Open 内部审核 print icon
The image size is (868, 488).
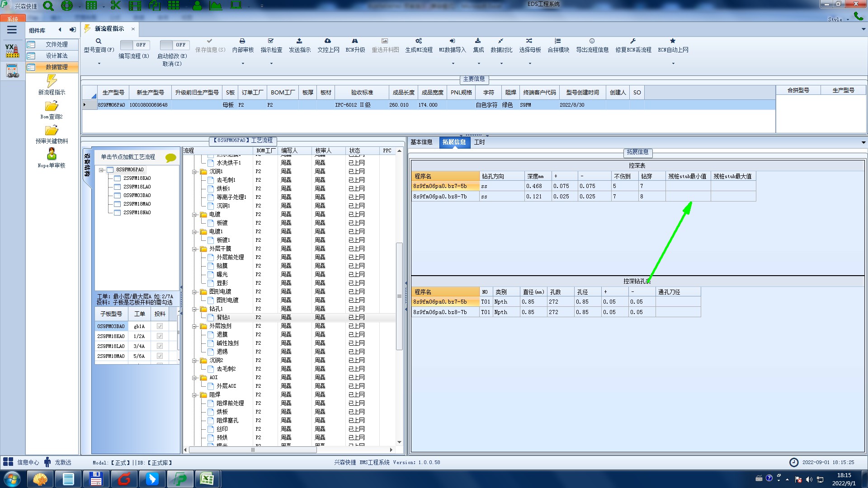(x=242, y=41)
